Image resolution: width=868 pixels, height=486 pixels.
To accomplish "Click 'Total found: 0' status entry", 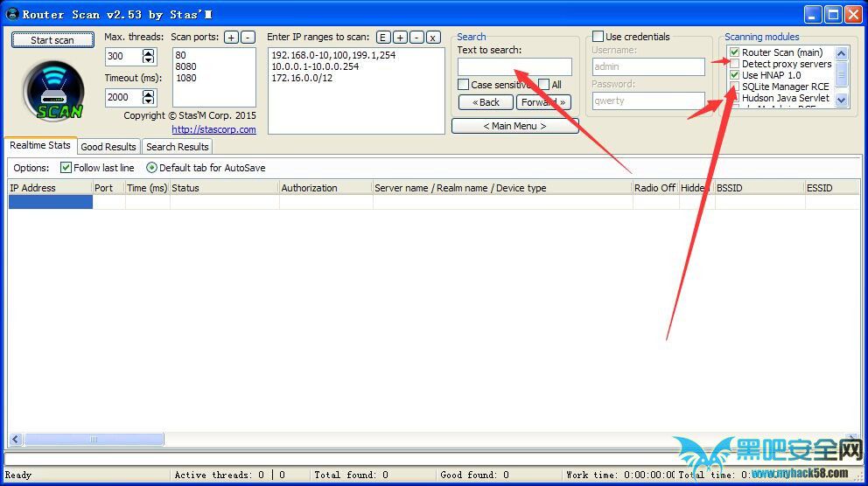I will tap(351, 475).
